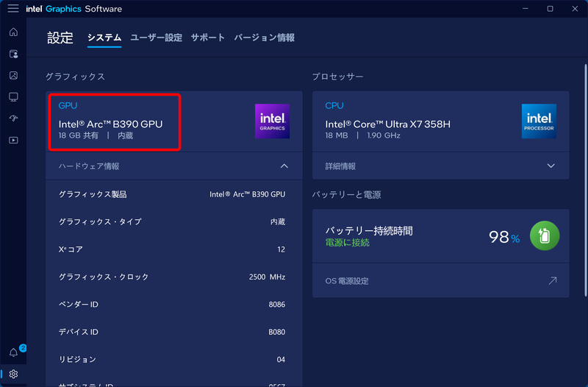Switch to the システム tab
This screenshot has height=387, width=588.
tap(104, 38)
